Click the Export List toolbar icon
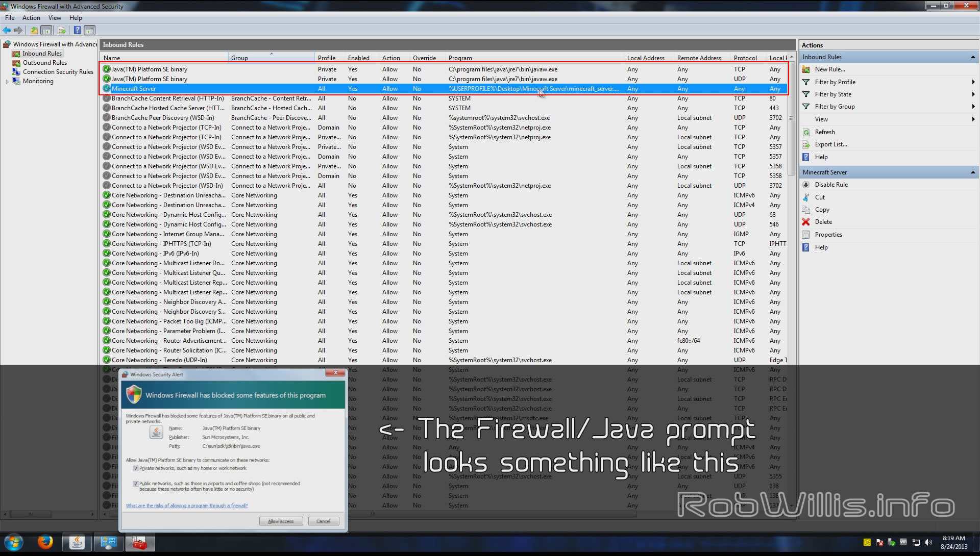 pyautogui.click(x=61, y=30)
